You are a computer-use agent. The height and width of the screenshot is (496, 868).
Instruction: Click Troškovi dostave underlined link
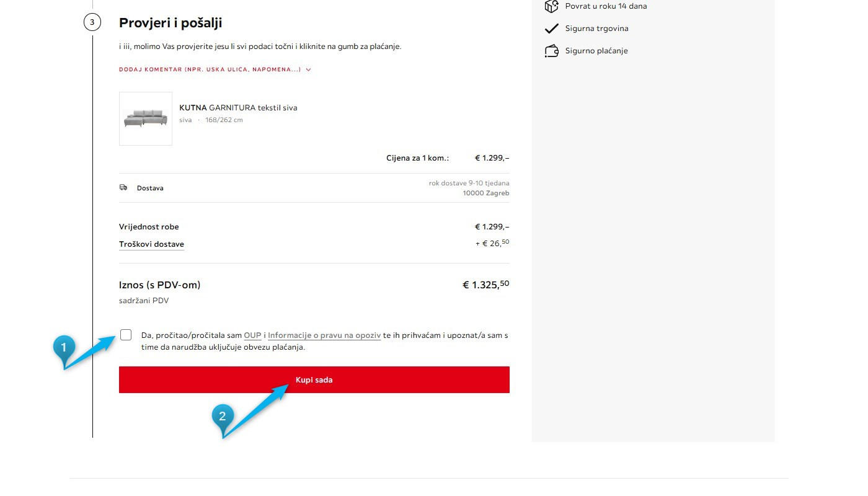coord(151,244)
